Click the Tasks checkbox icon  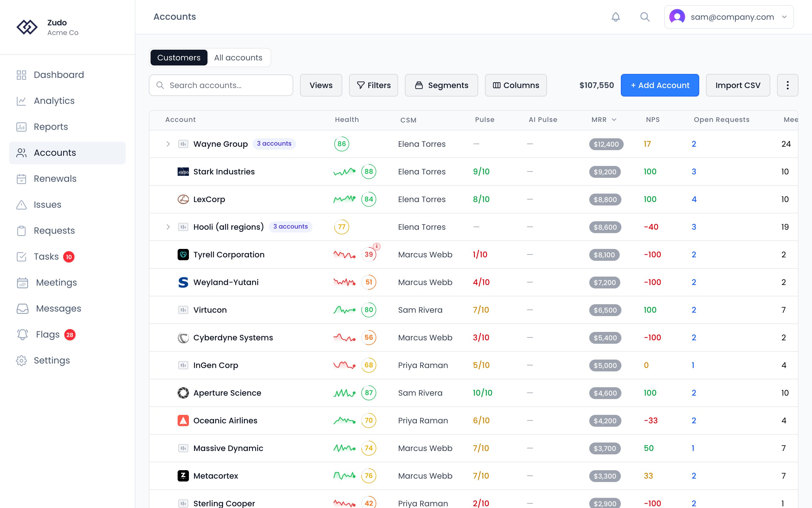click(x=21, y=257)
